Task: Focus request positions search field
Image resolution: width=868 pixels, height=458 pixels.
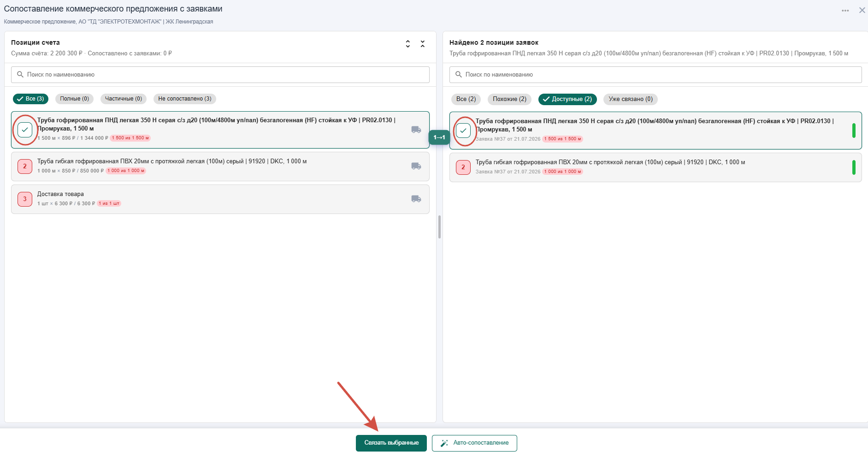Action: click(x=655, y=75)
